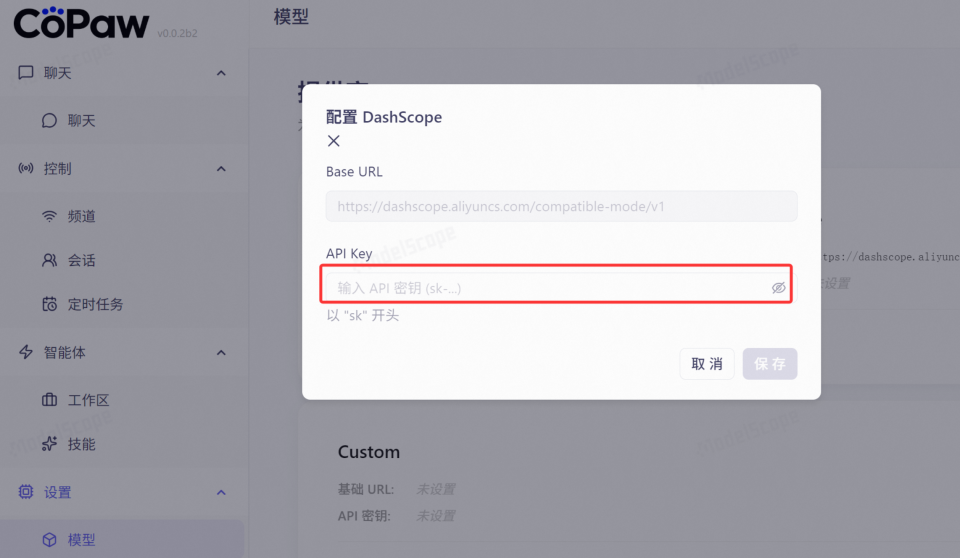Viewport: 960px width, 558px height.
Task: Click the API Key label
Action: tap(349, 253)
